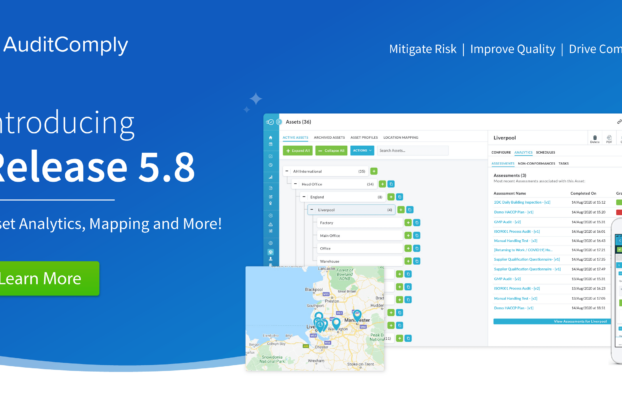
Task: Click the blue copy icon beside Liverpool node
Action: pos(410,210)
